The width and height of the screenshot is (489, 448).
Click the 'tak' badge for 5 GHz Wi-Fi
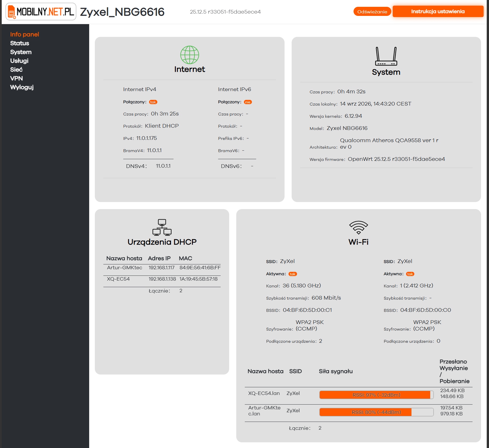coord(293,274)
